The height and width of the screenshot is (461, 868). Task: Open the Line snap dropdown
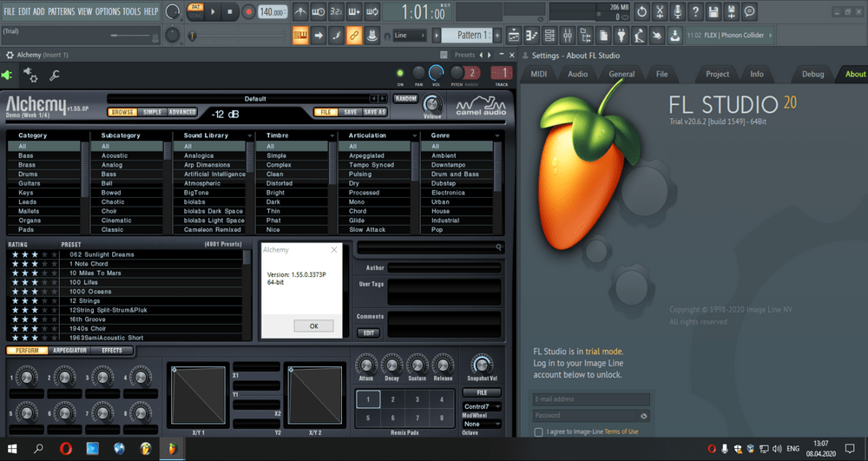tap(410, 36)
